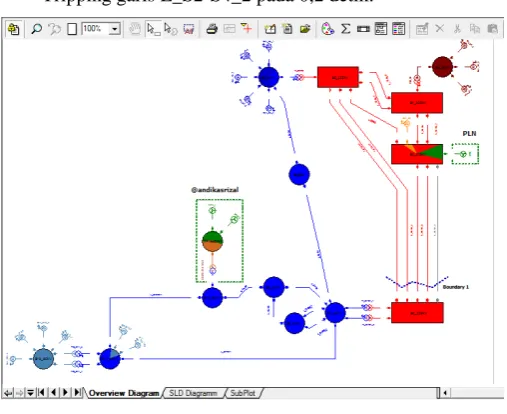This screenshot has height=414, width=507.
Task: Select the Overview Diagram tab
Action: tap(124, 393)
